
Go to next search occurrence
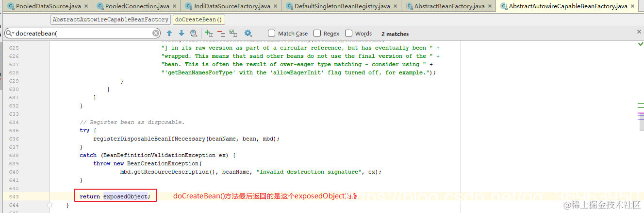(182, 33)
